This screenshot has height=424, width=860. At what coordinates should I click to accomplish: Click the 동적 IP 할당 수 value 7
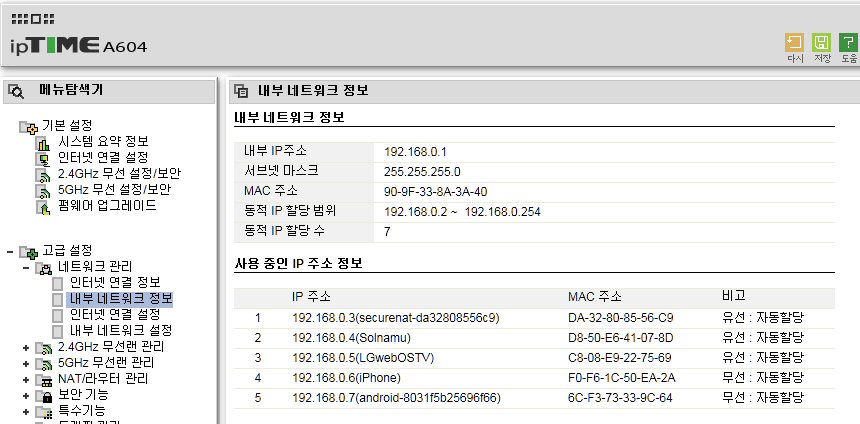(x=387, y=231)
